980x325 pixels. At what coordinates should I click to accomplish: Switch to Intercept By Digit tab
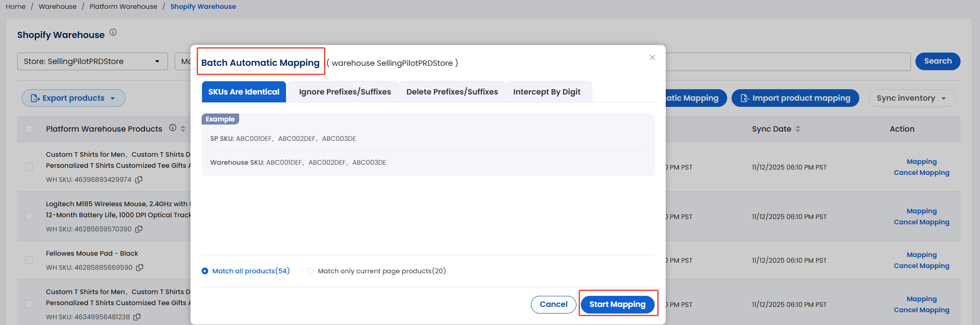tap(547, 92)
